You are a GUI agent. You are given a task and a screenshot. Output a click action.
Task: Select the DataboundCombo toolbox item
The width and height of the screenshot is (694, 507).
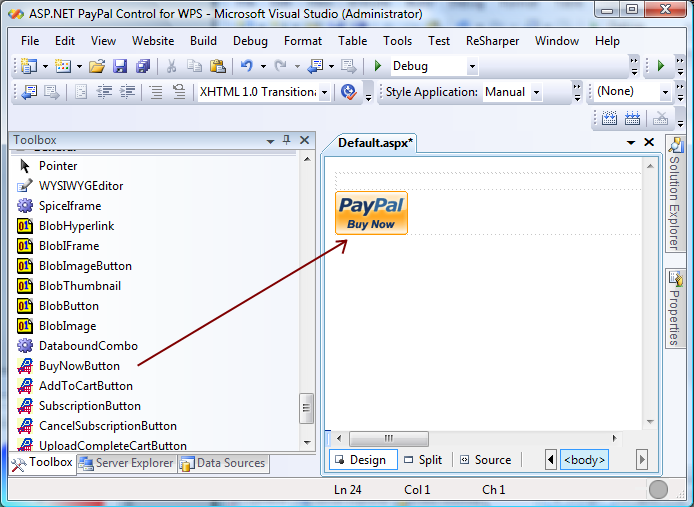pos(87,346)
